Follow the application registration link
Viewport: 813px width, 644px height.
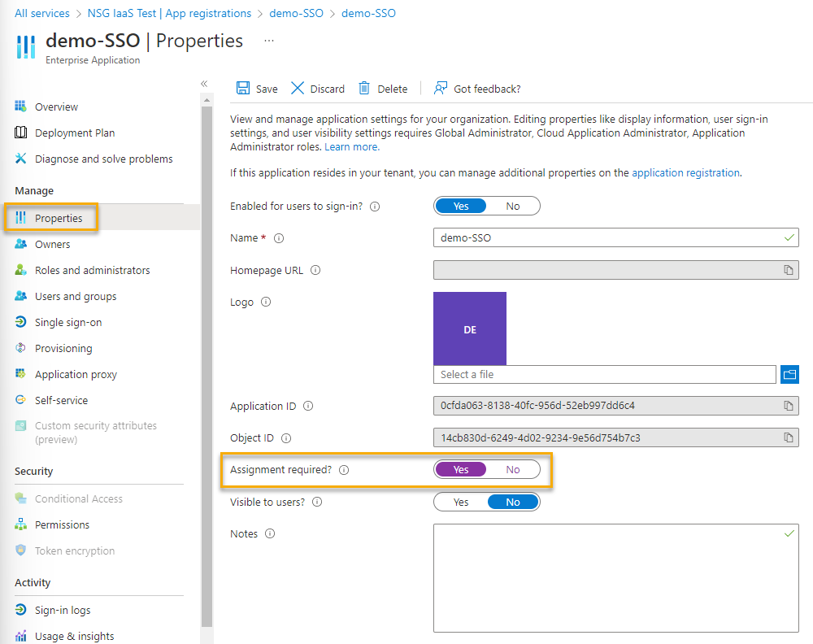[685, 172]
